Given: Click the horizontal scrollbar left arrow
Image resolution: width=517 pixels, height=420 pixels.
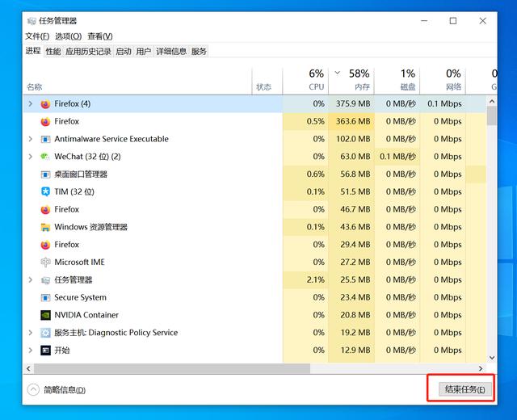Looking at the screenshot, I should pyautogui.click(x=28, y=368).
